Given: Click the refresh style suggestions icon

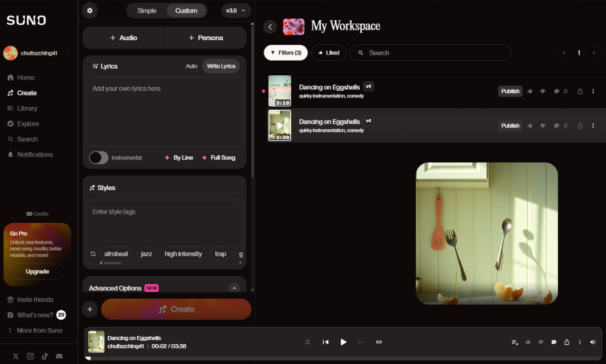Looking at the screenshot, I should pos(93,254).
